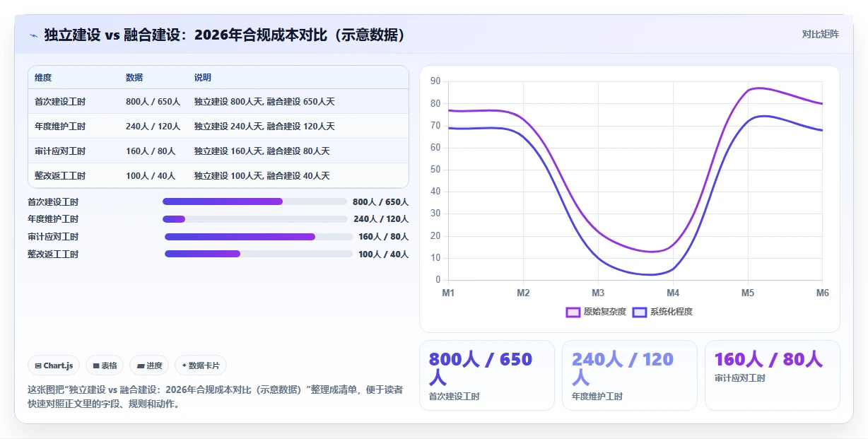Click the purple 原始复杂度 legend color box
This screenshot has width=868, height=439.
[x=573, y=312]
